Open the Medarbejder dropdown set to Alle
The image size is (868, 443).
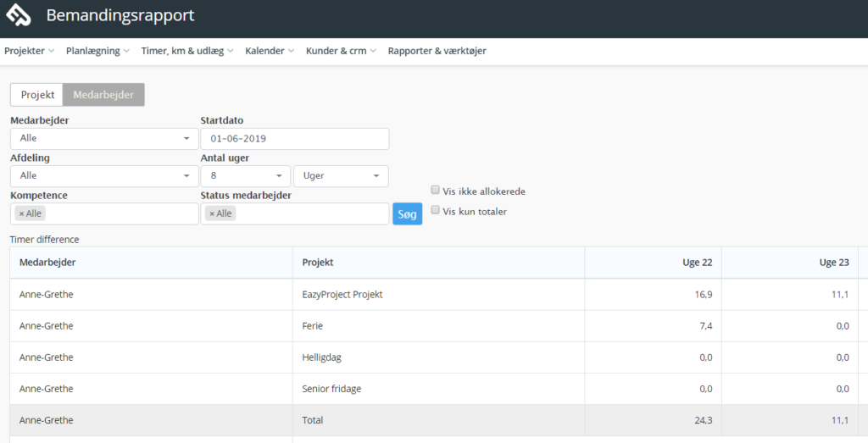[x=104, y=138]
